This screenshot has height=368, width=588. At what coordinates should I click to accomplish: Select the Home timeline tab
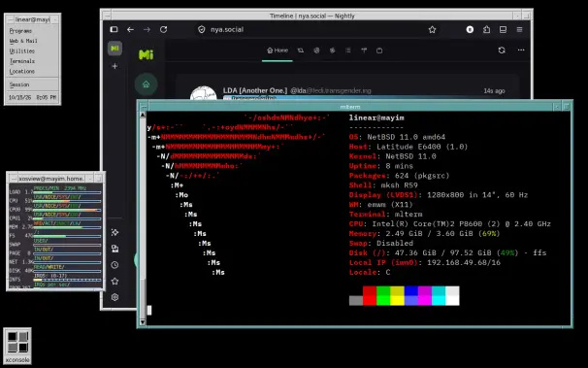tap(278, 50)
